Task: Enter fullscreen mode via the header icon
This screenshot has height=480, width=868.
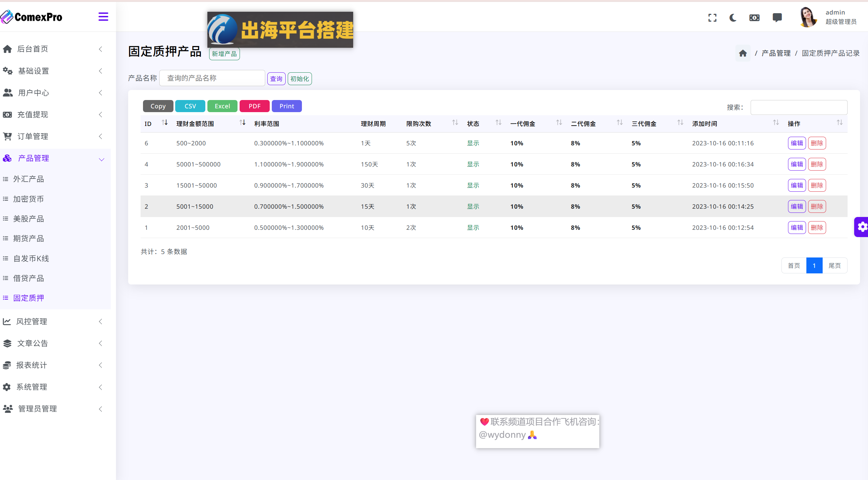Action: (x=712, y=18)
